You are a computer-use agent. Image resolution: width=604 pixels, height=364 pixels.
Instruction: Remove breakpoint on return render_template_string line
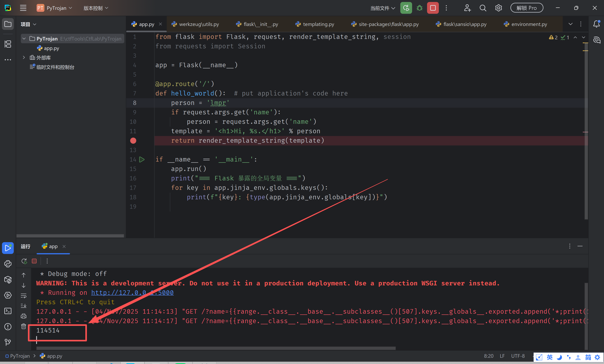point(133,141)
